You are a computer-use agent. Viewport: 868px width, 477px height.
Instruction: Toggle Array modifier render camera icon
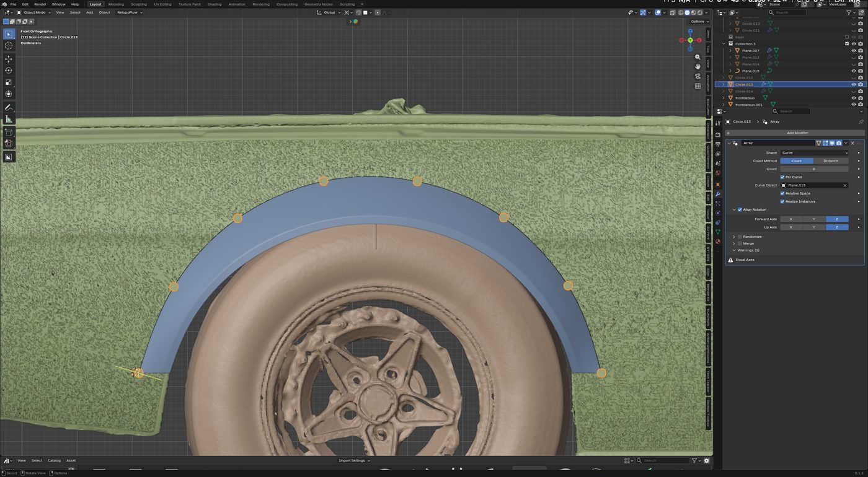click(839, 143)
